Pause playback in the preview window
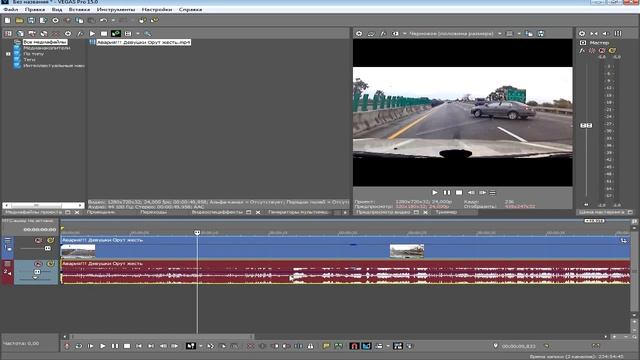Viewport: 640px width, 360px height. pos(447,192)
